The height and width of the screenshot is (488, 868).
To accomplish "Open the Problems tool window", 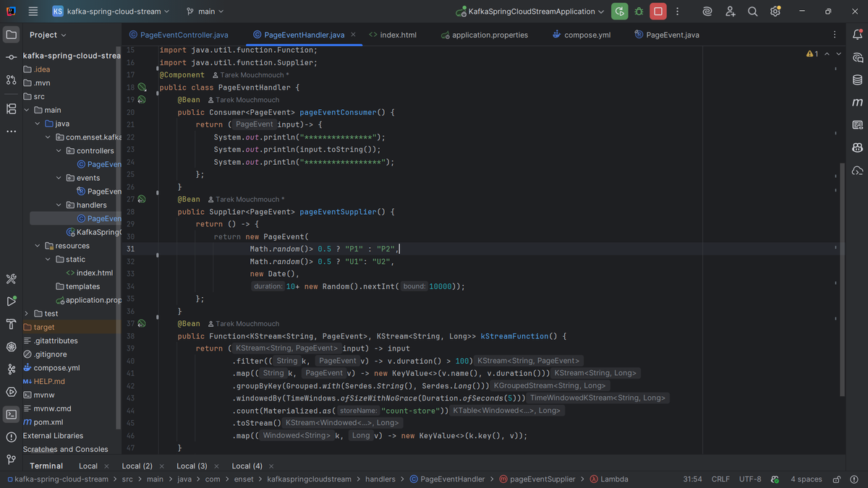I will [x=11, y=437].
